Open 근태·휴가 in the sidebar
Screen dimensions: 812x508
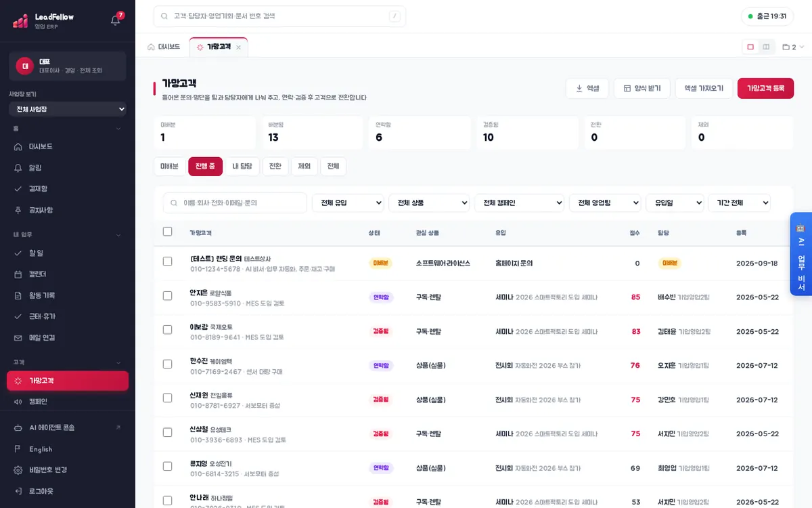(68, 316)
